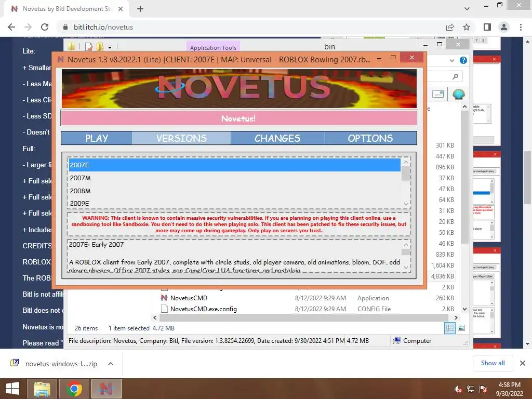
Task: Click Properties icon in Explorer quick toolbar
Action: (89, 47)
